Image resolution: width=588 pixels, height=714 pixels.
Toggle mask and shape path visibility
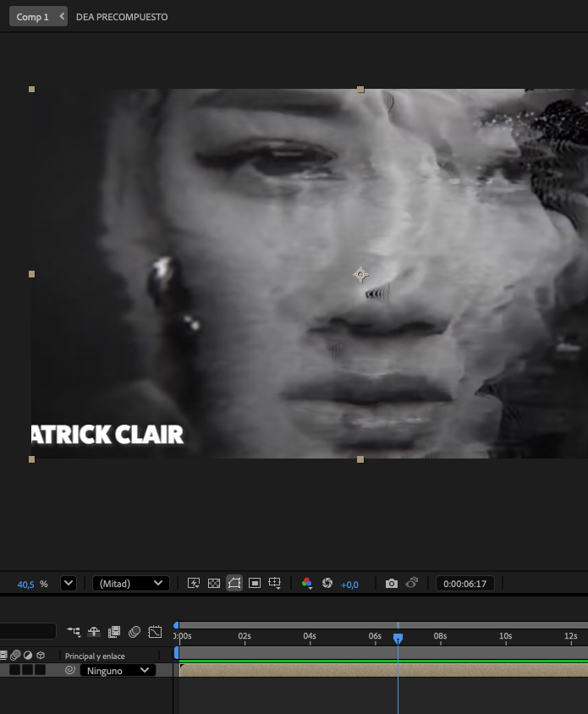click(x=234, y=584)
